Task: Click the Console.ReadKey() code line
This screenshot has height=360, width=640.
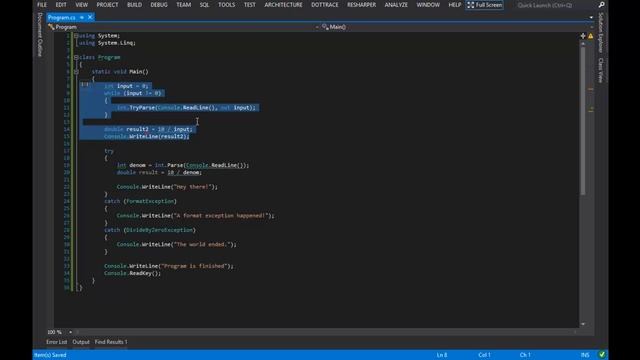Action: pyautogui.click(x=133, y=273)
